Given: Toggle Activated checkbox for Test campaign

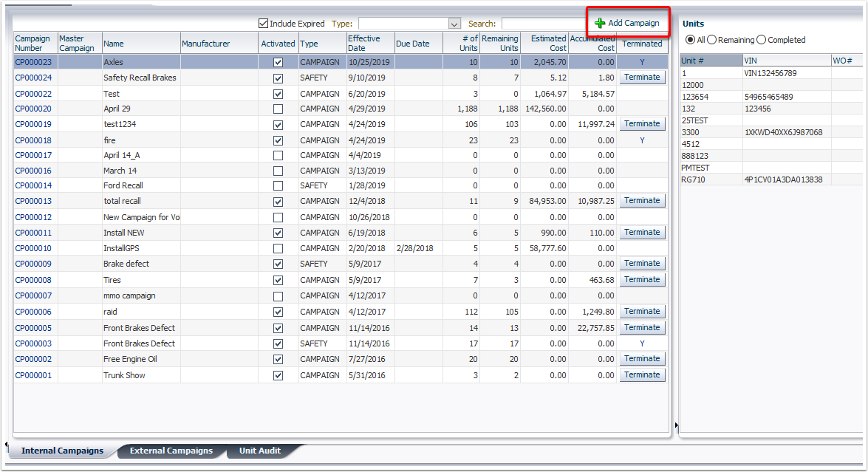Looking at the screenshot, I should 278,94.
